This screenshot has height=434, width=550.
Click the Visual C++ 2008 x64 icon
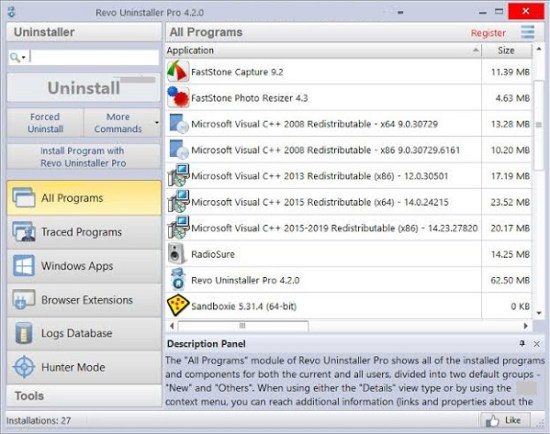pos(178,123)
